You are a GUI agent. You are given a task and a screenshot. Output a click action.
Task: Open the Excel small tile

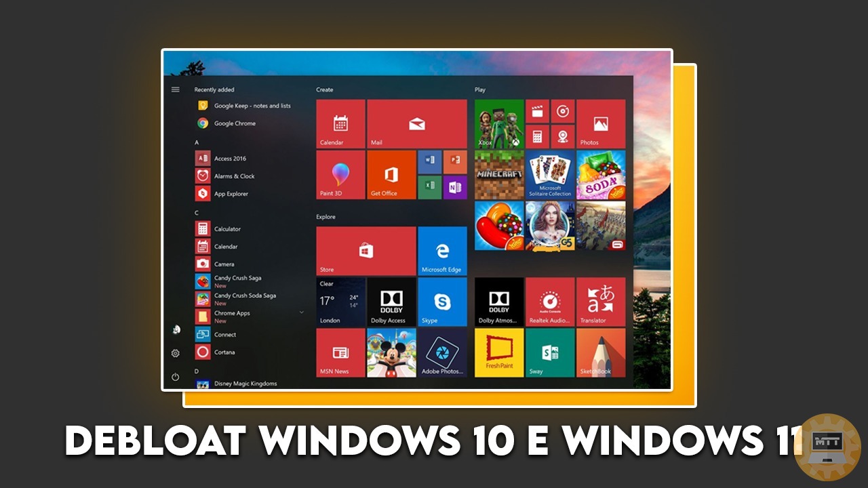(x=430, y=187)
